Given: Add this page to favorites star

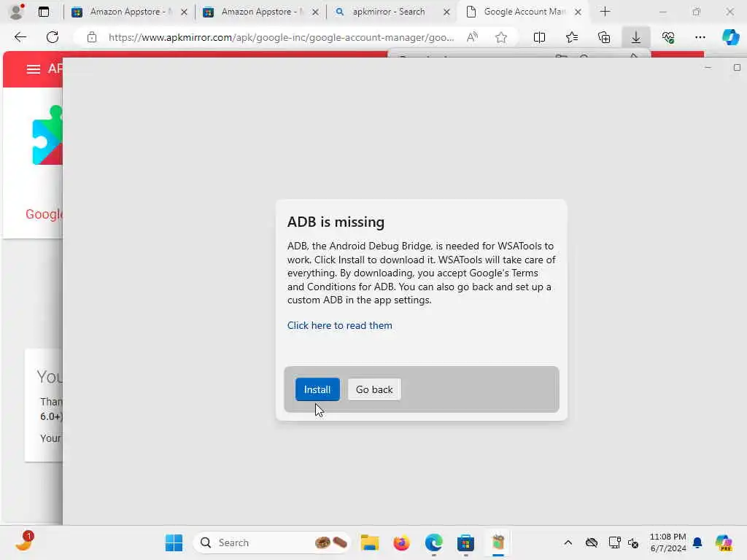Looking at the screenshot, I should point(500,37).
